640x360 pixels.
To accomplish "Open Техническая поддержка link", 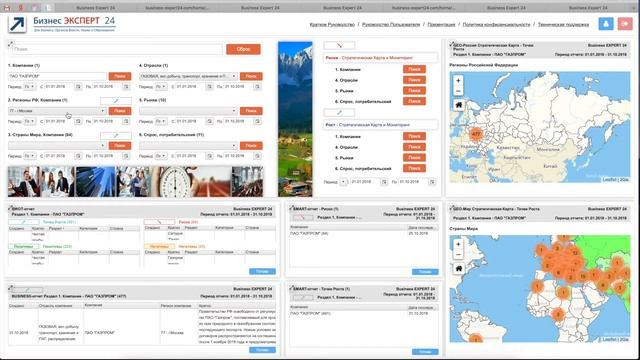I will click(x=563, y=24).
